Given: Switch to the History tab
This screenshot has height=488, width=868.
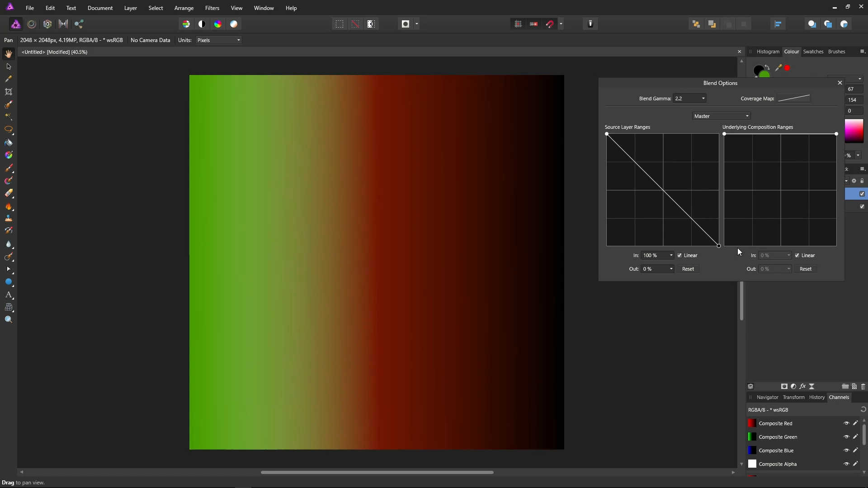Looking at the screenshot, I should [x=816, y=397].
